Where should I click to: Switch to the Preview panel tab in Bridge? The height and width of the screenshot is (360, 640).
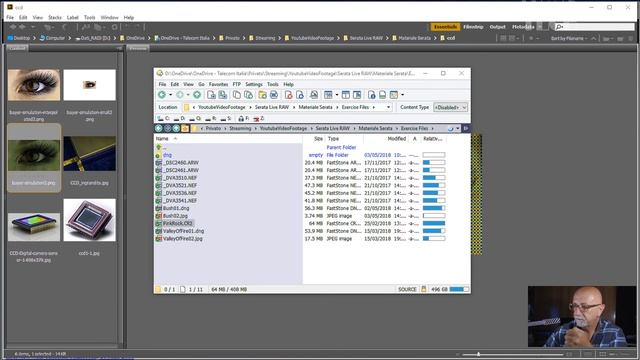pyautogui.click(x=138, y=48)
